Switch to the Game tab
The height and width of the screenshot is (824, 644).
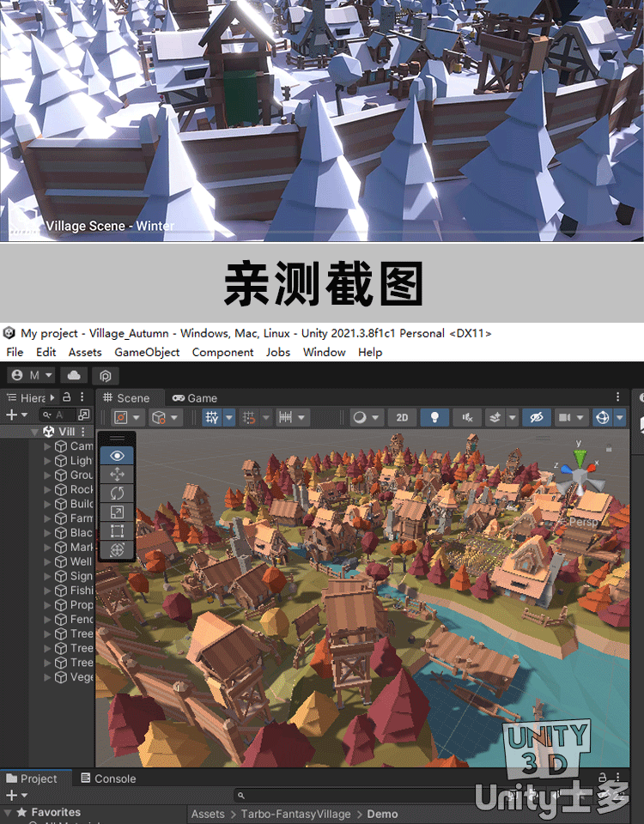(x=195, y=397)
